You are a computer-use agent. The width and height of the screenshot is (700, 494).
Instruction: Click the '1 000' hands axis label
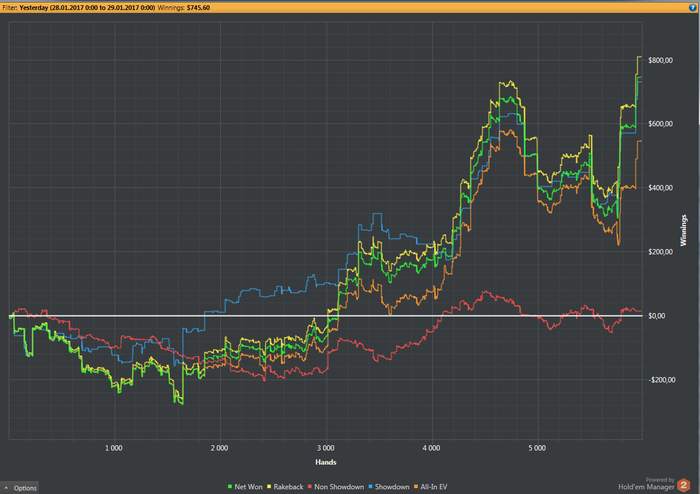(x=113, y=448)
